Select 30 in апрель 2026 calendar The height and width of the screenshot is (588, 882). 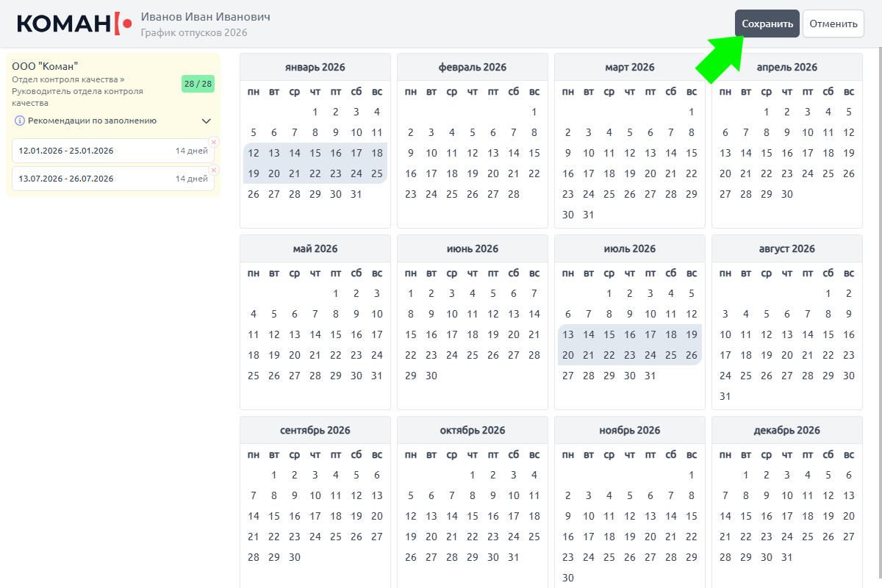click(787, 194)
